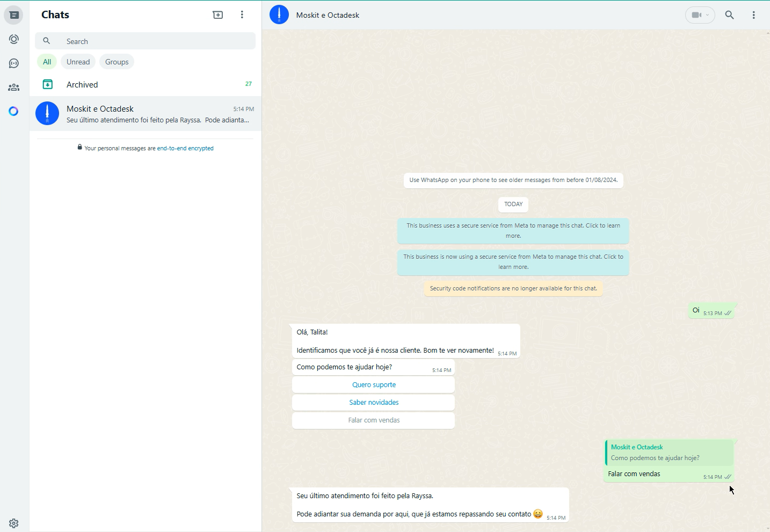This screenshot has height=532, width=770.
Task: Click the Quero suporte reply button
Action: point(374,385)
